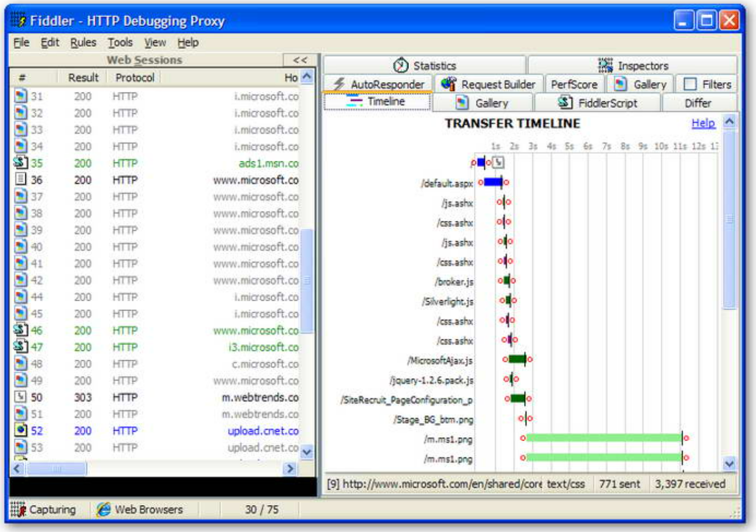The width and height of the screenshot is (756, 532).
Task: Select session 36 document icon
Action: point(20,179)
